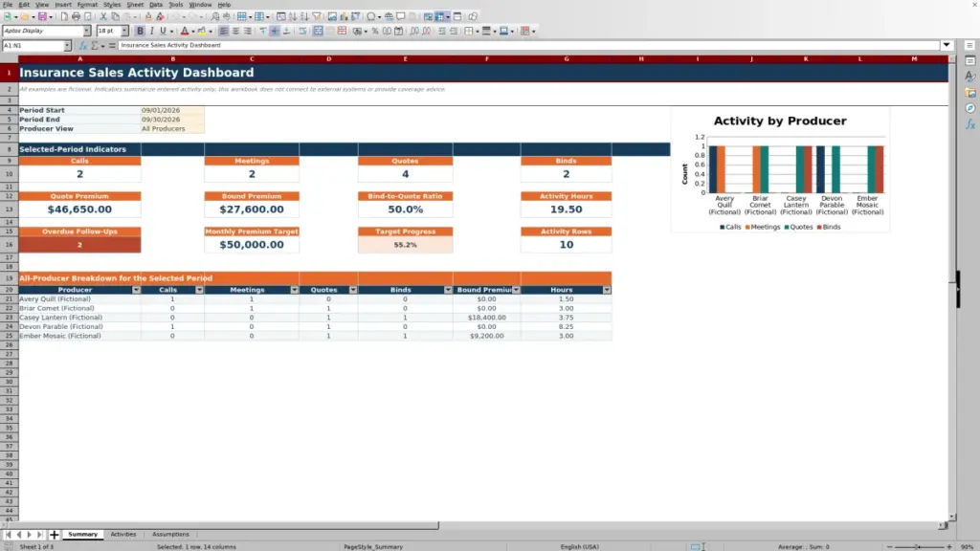
Task: Toggle Align Left for the cell
Action: point(223,32)
